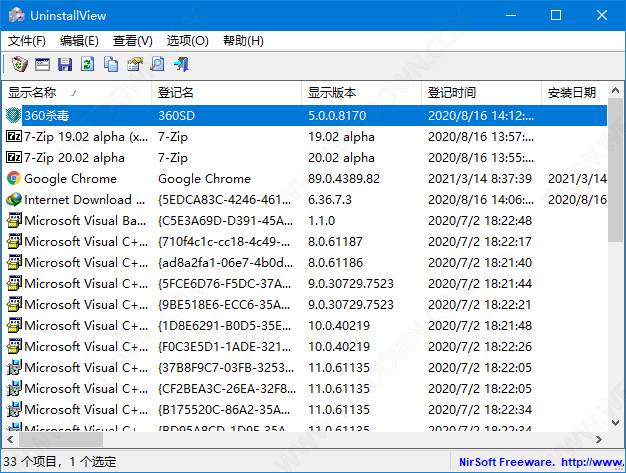This screenshot has width=626, height=473.
Task: Sort by the 显示名称 column header
Action: [x=77, y=93]
